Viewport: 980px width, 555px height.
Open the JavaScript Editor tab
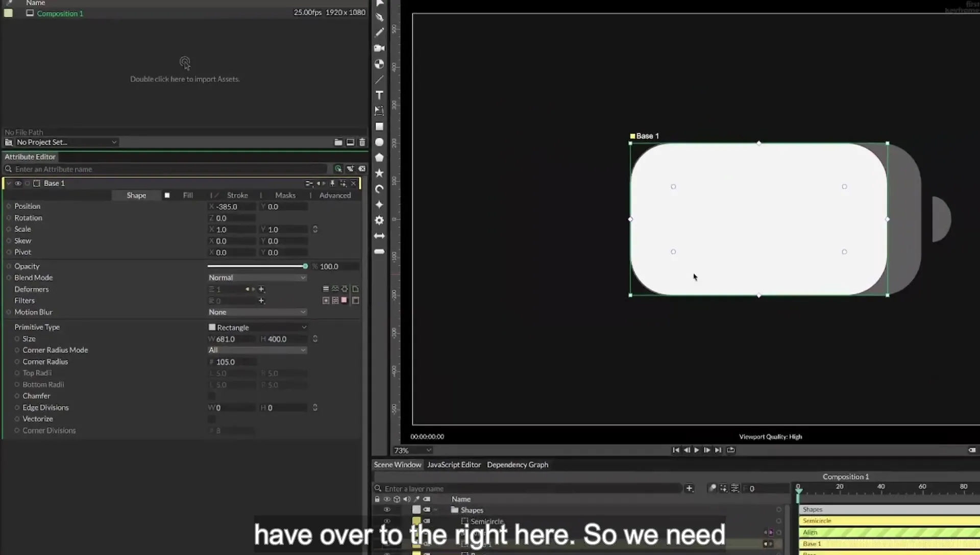pyautogui.click(x=454, y=465)
